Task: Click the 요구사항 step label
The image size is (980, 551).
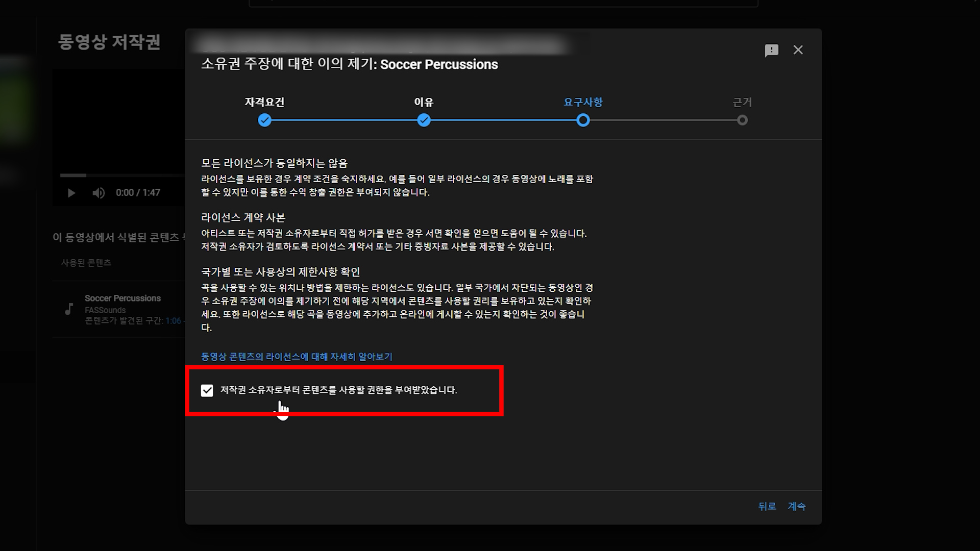Action: [583, 102]
